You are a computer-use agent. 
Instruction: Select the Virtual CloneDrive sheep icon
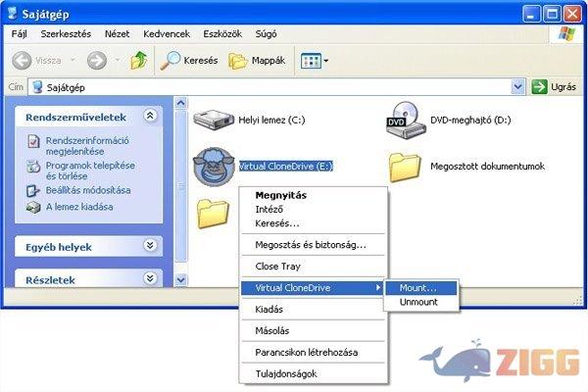coord(214,167)
